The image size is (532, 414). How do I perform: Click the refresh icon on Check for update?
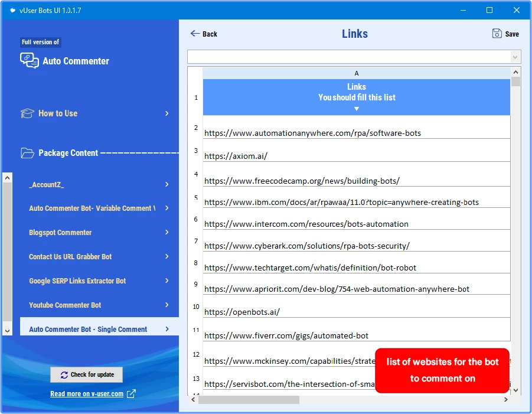[64, 374]
